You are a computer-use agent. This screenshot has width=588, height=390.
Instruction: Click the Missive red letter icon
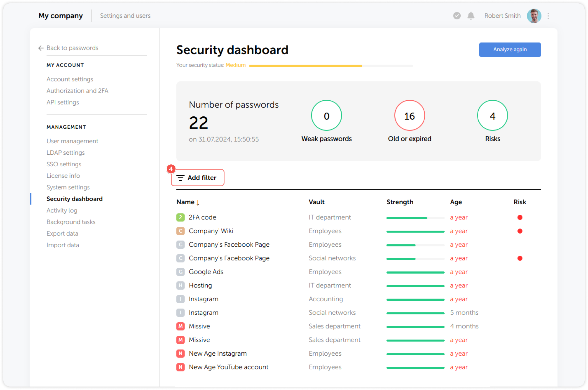(x=180, y=326)
